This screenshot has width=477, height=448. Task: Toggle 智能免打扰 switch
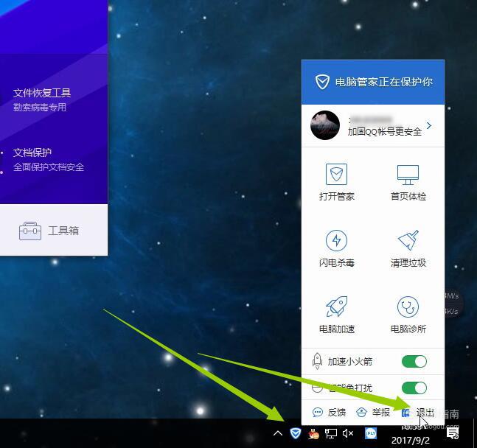pos(414,388)
